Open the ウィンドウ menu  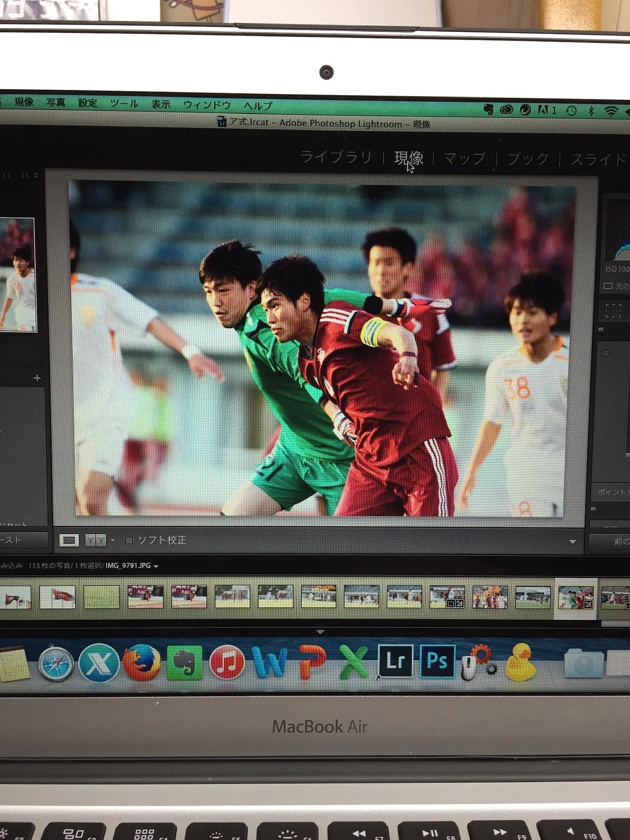point(207,104)
